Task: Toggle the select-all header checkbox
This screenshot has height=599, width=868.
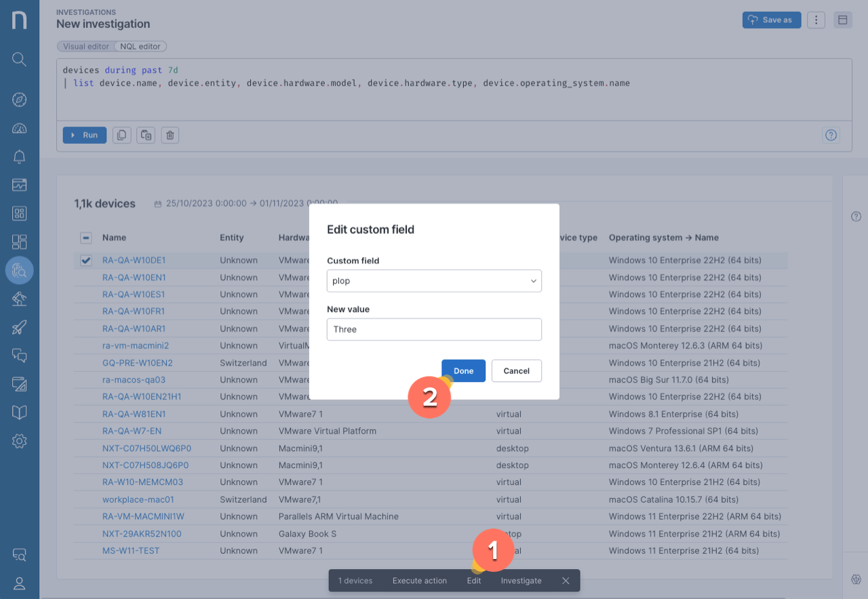Action: (86, 237)
